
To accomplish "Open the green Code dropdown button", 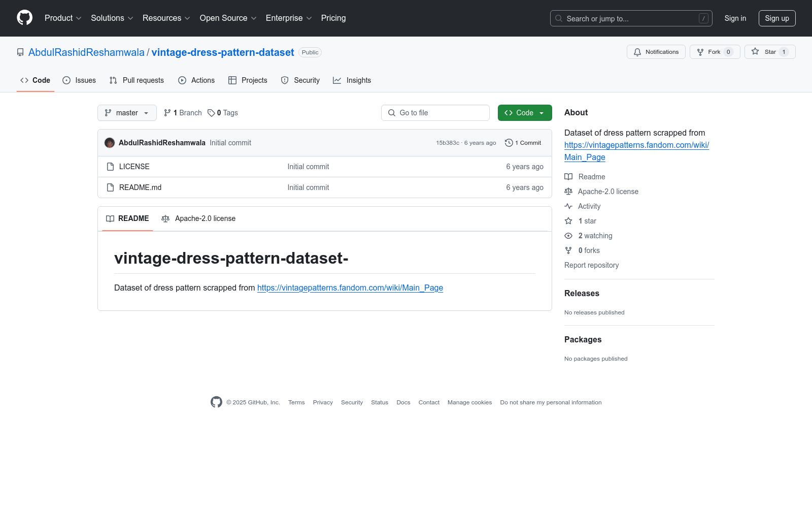I will [x=525, y=113].
